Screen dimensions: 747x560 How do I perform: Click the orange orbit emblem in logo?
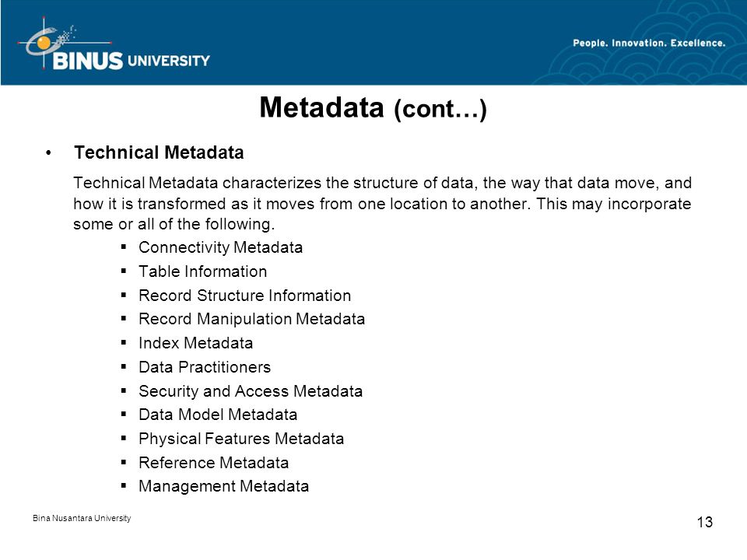tap(43, 42)
